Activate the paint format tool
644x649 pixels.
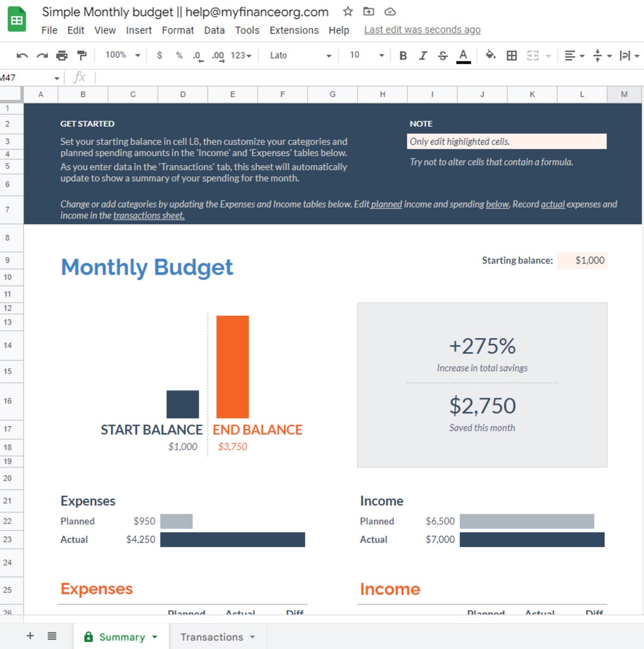coord(82,55)
